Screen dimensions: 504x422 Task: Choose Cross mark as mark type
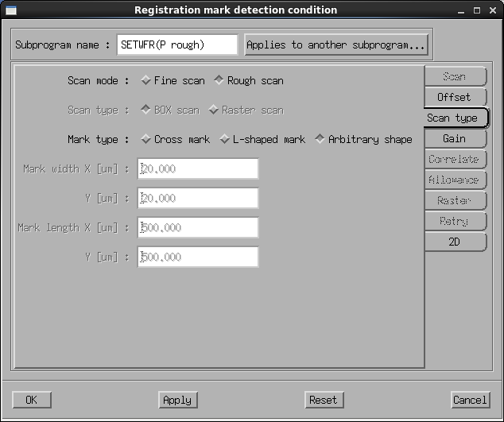pyautogui.click(x=145, y=139)
